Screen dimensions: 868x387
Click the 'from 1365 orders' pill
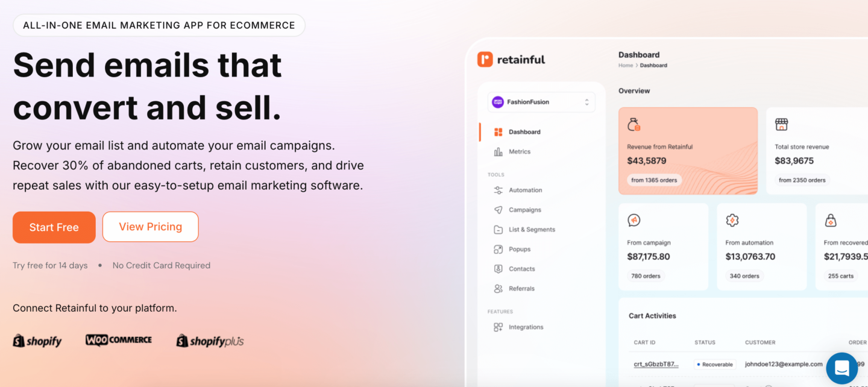tap(654, 180)
